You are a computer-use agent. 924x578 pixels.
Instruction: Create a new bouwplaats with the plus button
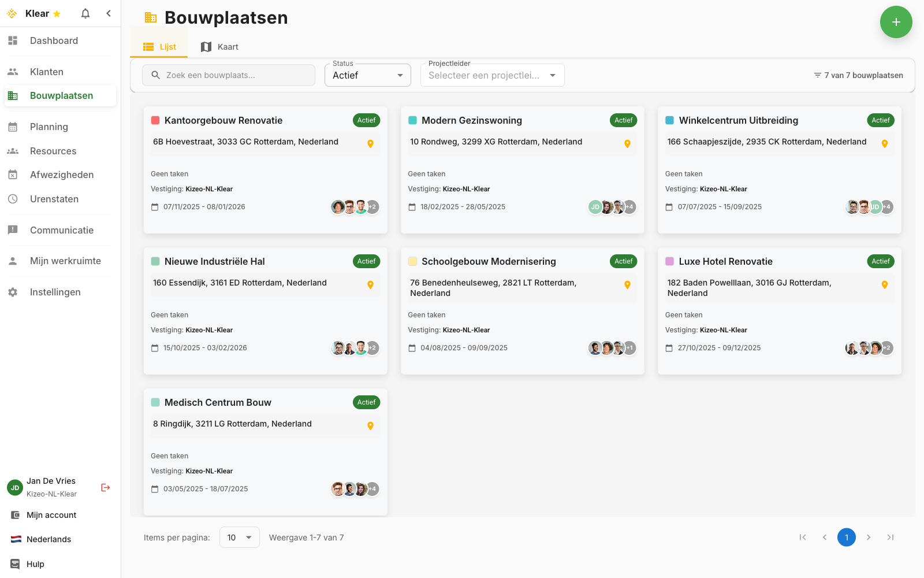(896, 22)
